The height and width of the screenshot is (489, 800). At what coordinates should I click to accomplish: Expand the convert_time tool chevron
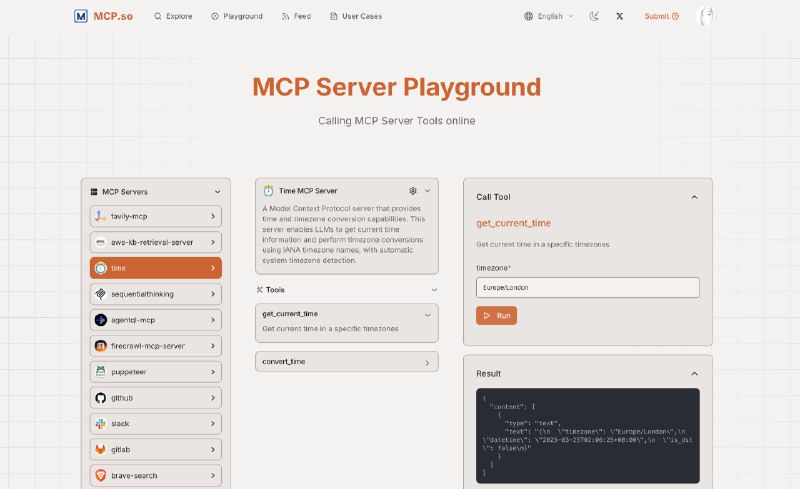(428, 363)
